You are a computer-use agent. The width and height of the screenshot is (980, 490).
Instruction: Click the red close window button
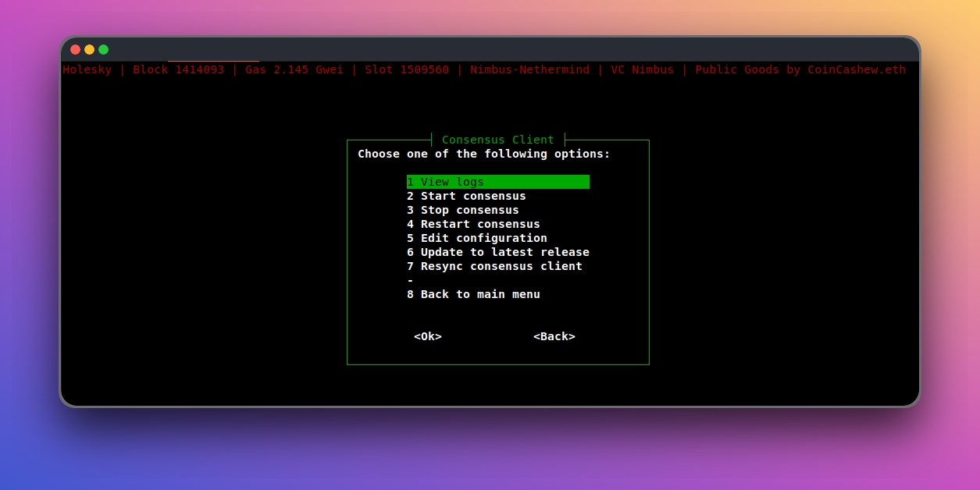click(x=76, y=49)
